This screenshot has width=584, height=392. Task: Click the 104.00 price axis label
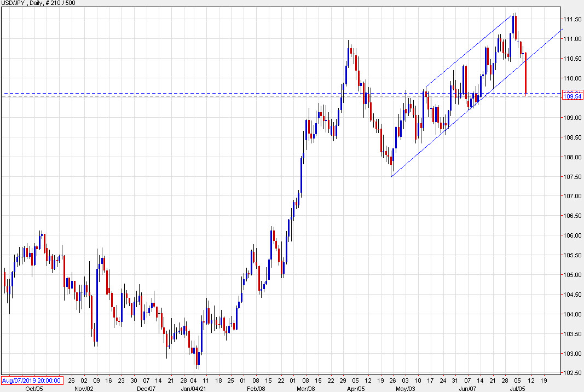(573, 314)
